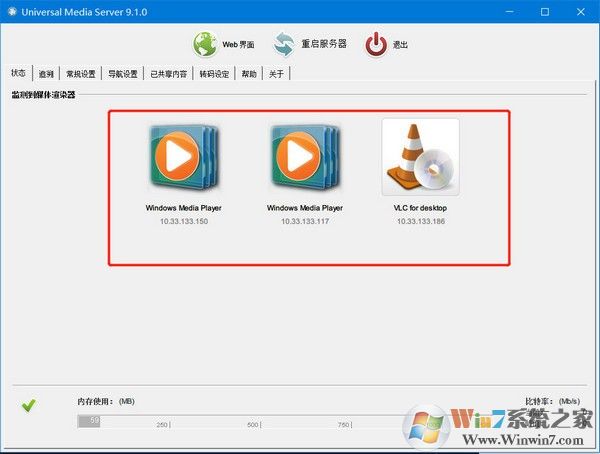Viewport: 600px width, 454px height.
Task: Click the Web 界面 button label
Action: point(238,44)
